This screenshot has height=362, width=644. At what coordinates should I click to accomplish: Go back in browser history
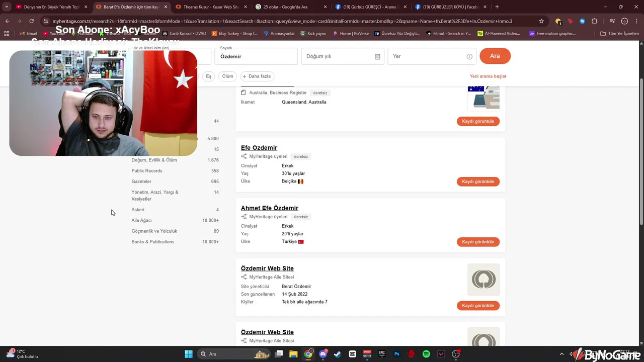[7, 21]
